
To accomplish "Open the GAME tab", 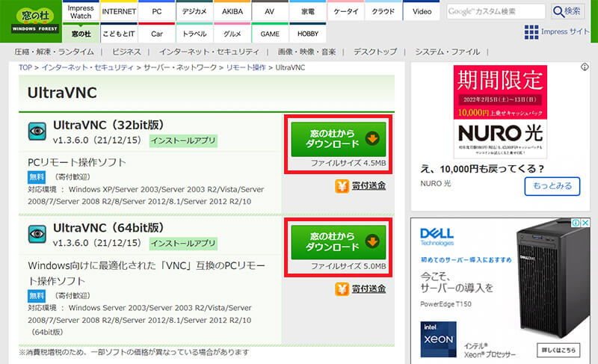I will [270, 34].
